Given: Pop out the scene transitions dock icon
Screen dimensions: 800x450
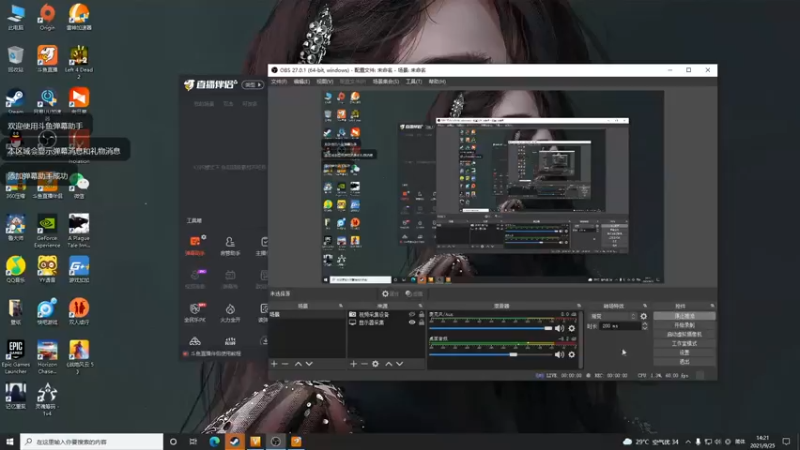Looking at the screenshot, I should (x=645, y=306).
